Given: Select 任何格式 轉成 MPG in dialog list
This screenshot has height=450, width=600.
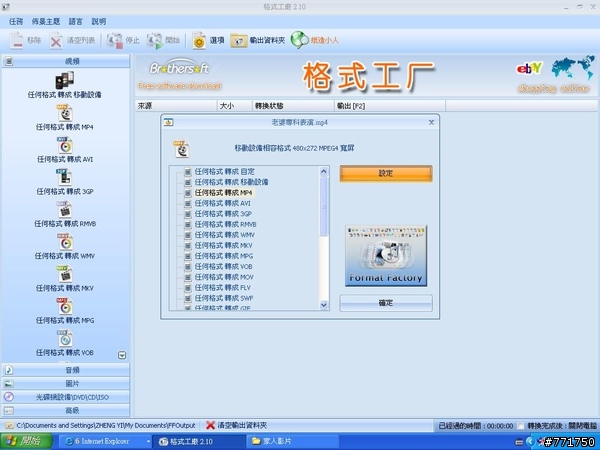Looking at the screenshot, I should click(x=224, y=256).
